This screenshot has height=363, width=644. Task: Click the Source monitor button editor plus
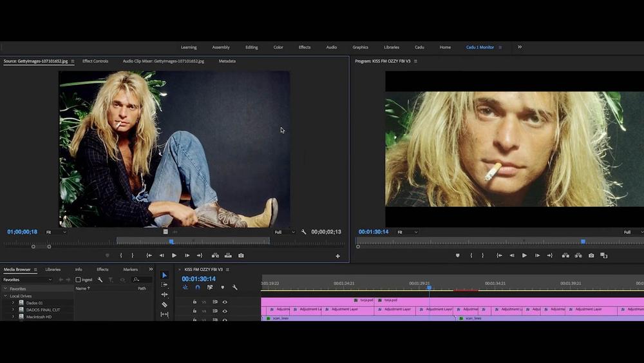[x=337, y=256]
